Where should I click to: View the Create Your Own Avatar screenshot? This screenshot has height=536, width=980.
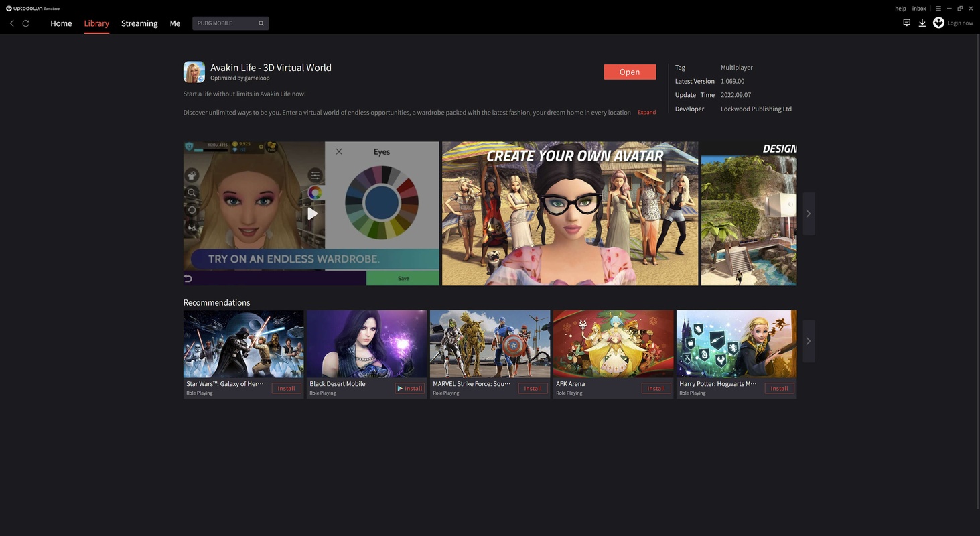click(x=570, y=214)
